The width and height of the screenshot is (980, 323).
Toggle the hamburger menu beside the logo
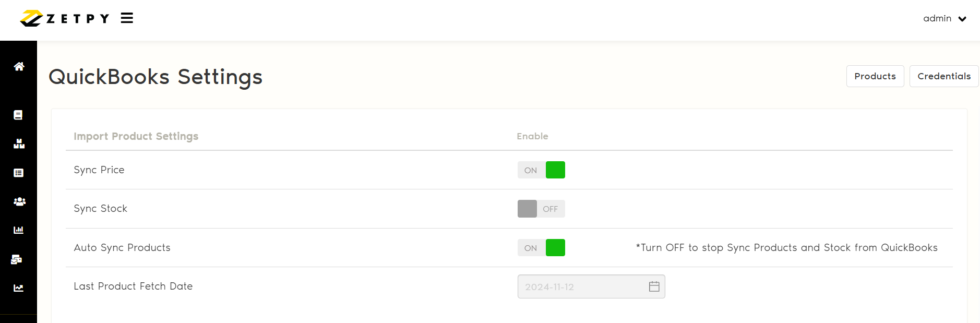pyautogui.click(x=127, y=18)
